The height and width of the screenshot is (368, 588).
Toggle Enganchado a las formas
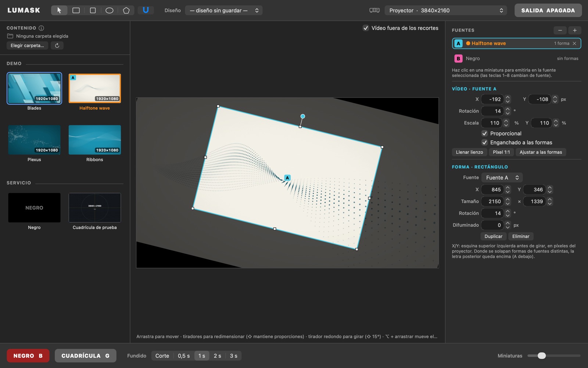pos(485,142)
